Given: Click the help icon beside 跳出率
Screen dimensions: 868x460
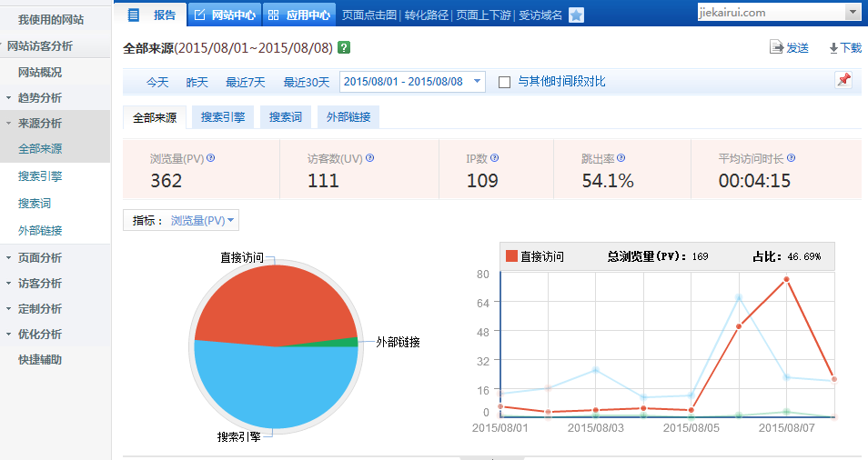Looking at the screenshot, I should tap(621, 158).
